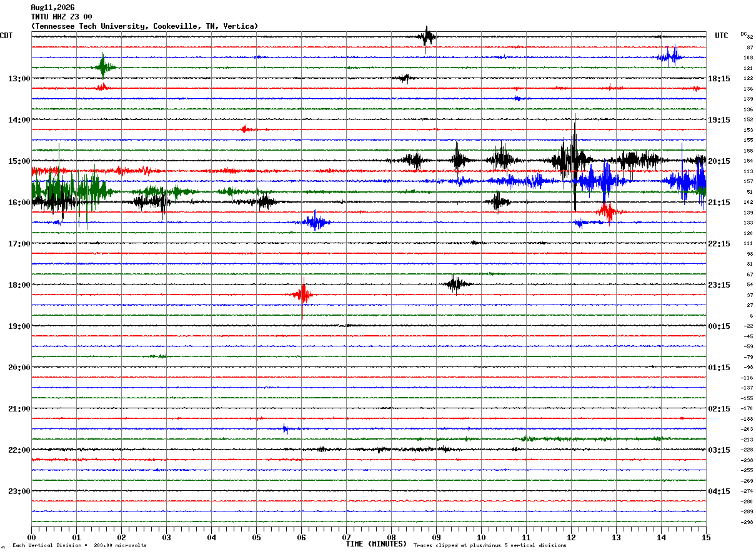Click the traces clipped footnote text
This screenshot has width=756, height=554.
tap(490, 546)
